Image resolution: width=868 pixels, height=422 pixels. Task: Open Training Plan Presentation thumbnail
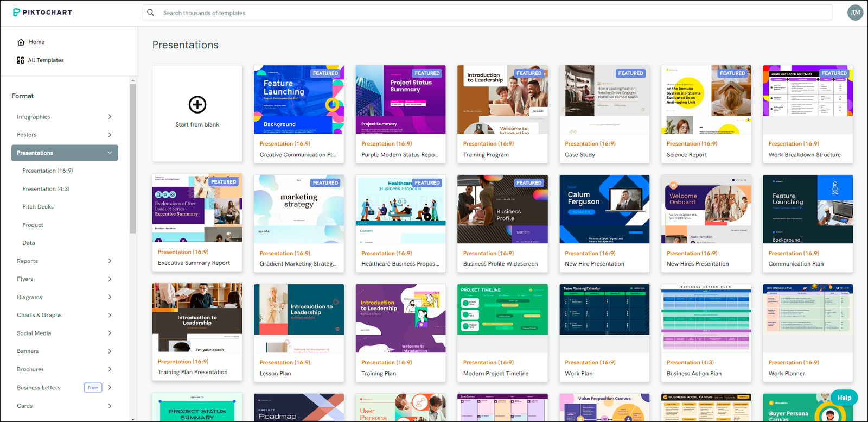coord(197,317)
